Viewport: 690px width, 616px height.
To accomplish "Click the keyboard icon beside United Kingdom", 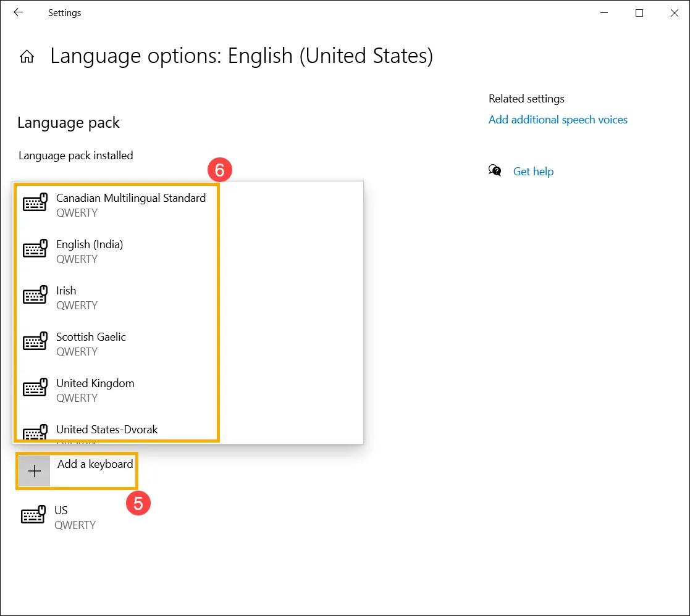I will click(x=35, y=388).
